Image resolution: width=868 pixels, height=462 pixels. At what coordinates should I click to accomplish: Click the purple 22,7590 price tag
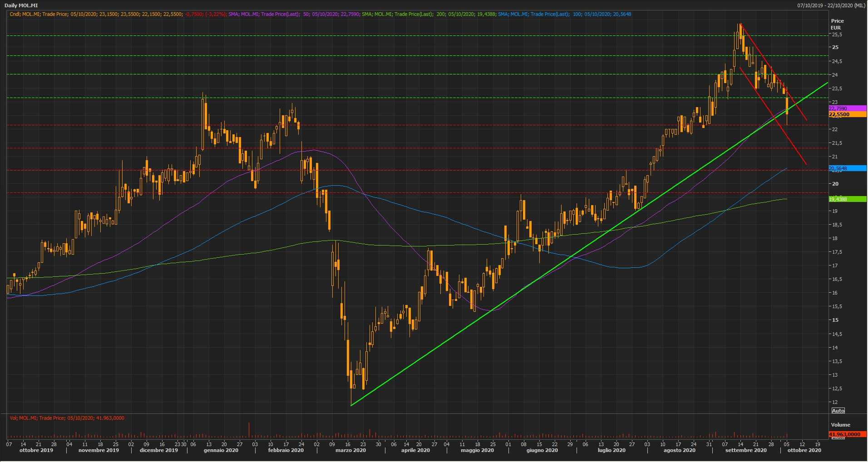(x=847, y=108)
